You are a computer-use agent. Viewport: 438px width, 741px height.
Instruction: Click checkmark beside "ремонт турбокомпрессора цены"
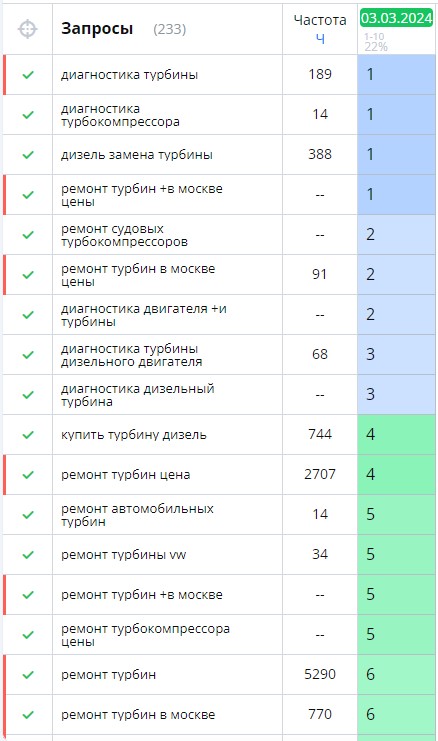(x=28, y=635)
